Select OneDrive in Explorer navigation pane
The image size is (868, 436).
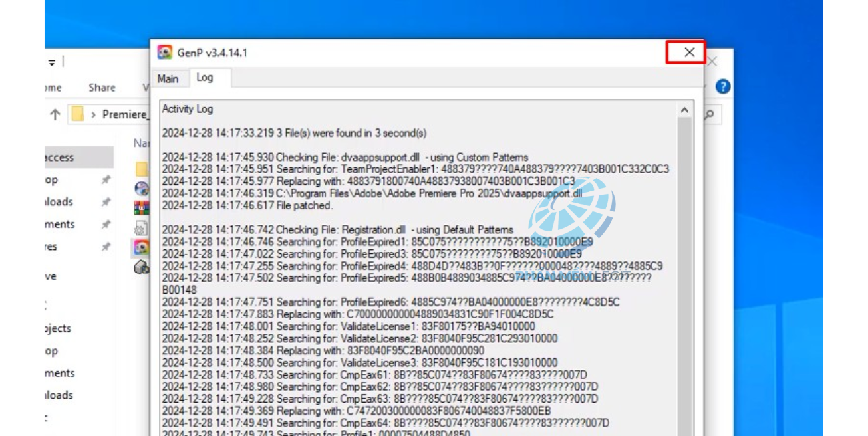(51, 276)
